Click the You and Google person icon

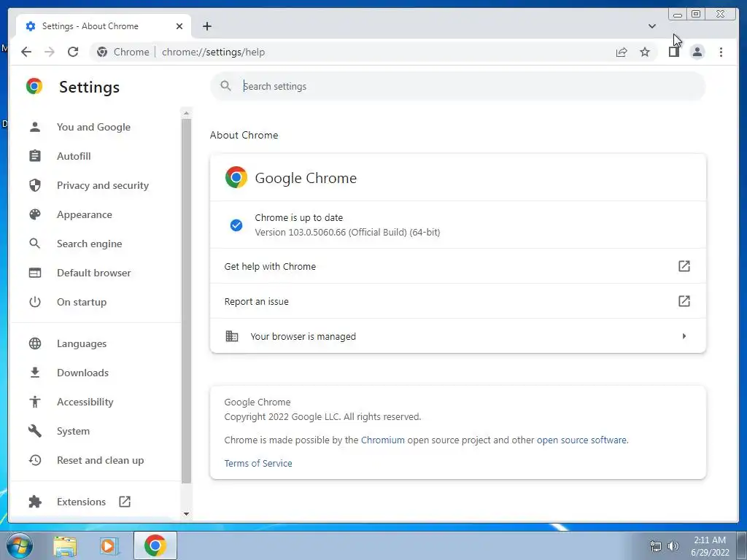pyautogui.click(x=35, y=127)
